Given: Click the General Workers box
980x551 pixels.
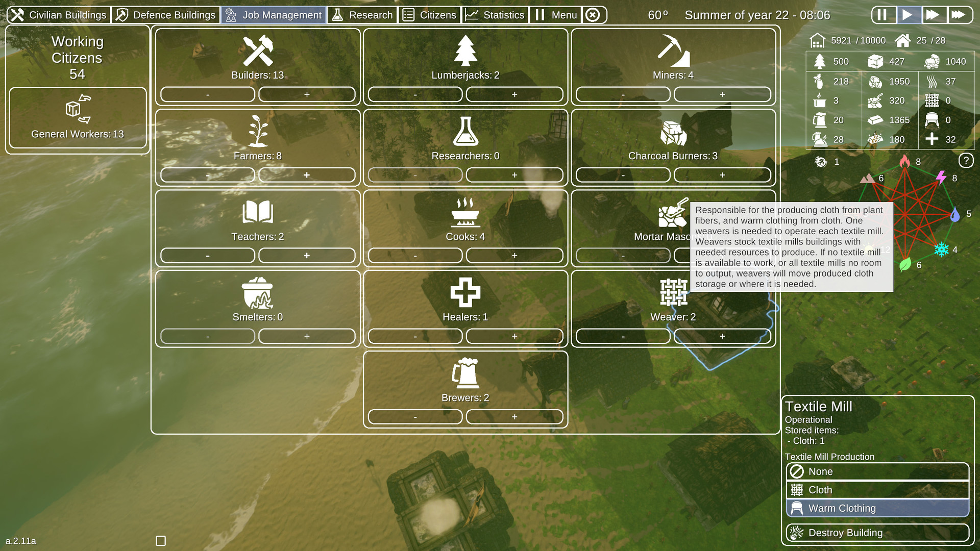Looking at the screenshot, I should (x=78, y=118).
